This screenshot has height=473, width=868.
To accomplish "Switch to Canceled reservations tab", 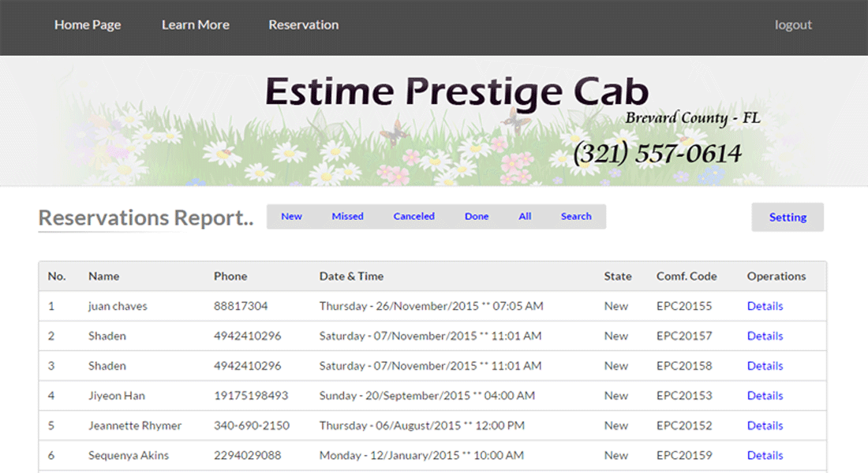I will pos(413,217).
